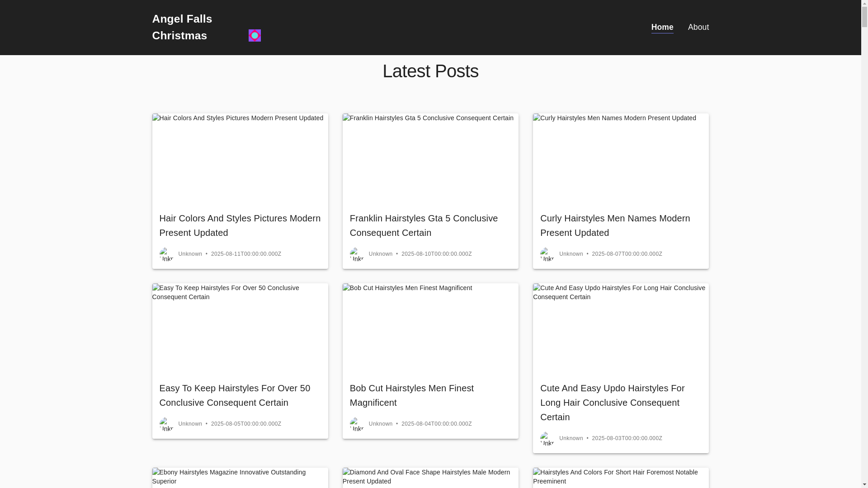Click Ebony Hairstyles Magazine thumbnail image
The image size is (868, 488).
240,478
